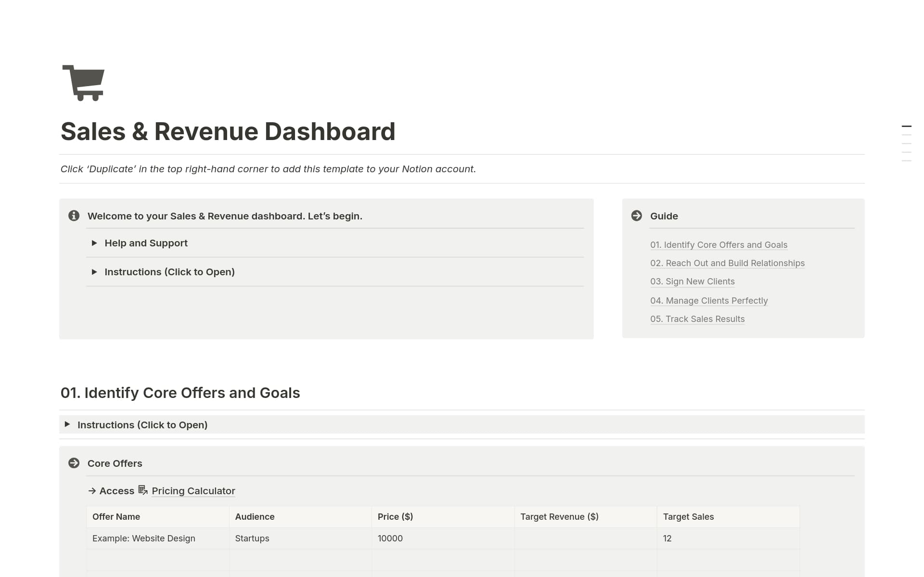
Task: Click the info icon beside Welcome text
Action: (74, 216)
